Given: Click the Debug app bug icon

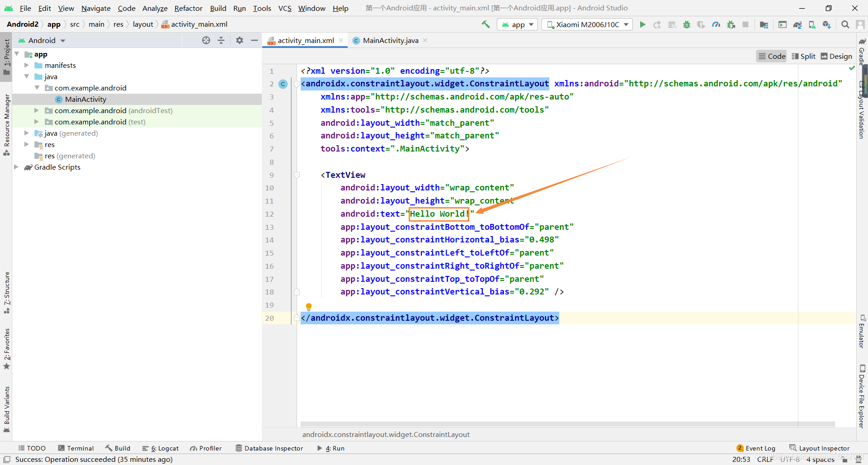Looking at the screenshot, I should tap(687, 24).
